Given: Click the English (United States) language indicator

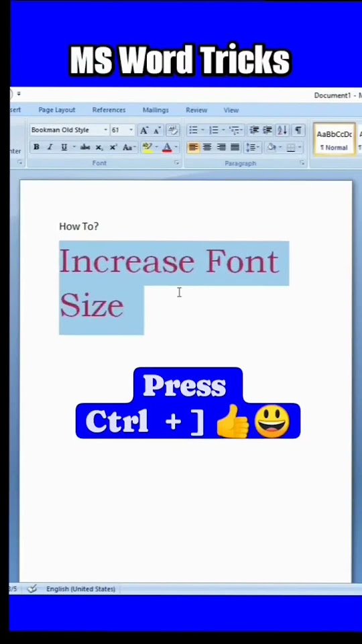Looking at the screenshot, I should pos(80,589).
